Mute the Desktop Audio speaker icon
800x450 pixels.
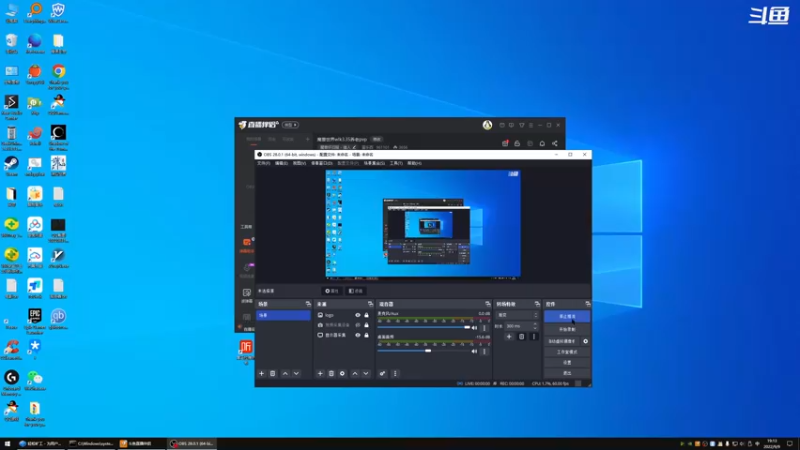474,351
